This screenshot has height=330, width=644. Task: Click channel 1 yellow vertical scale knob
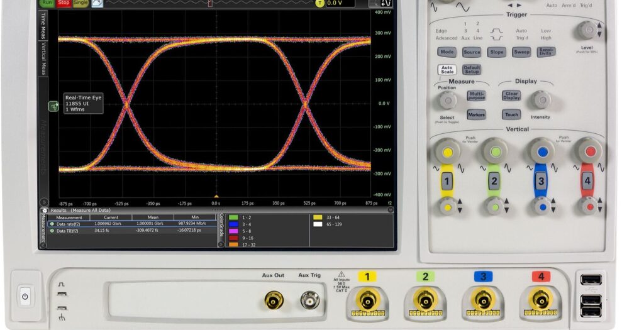448,151
